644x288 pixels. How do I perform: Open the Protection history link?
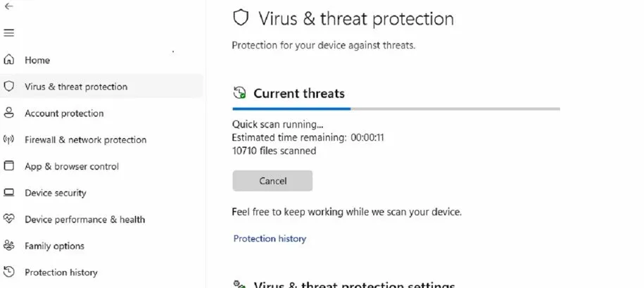tap(270, 239)
